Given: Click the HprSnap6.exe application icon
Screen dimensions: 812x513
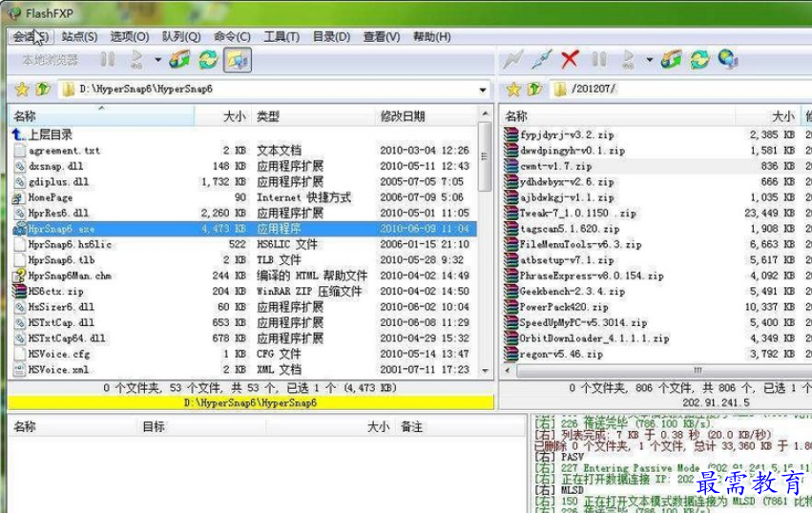Looking at the screenshot, I should [20, 229].
